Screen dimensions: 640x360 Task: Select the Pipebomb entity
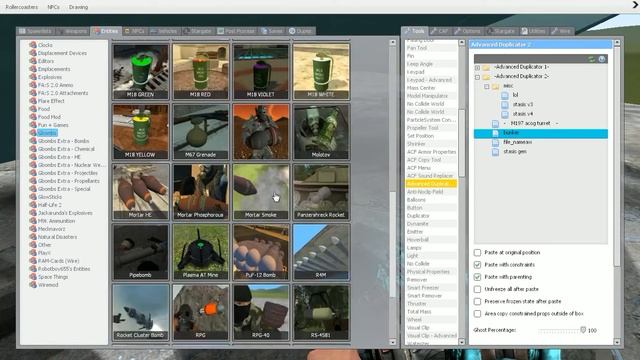(x=140, y=252)
